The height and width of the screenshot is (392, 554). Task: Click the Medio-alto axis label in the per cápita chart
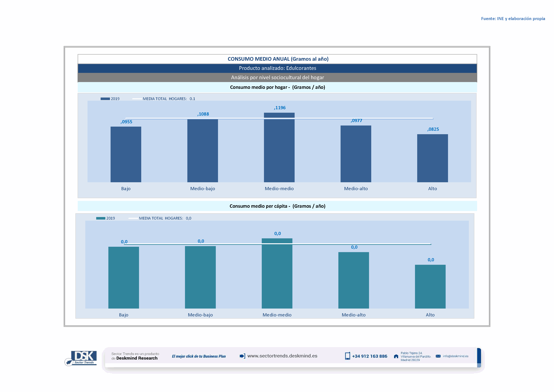(354, 315)
